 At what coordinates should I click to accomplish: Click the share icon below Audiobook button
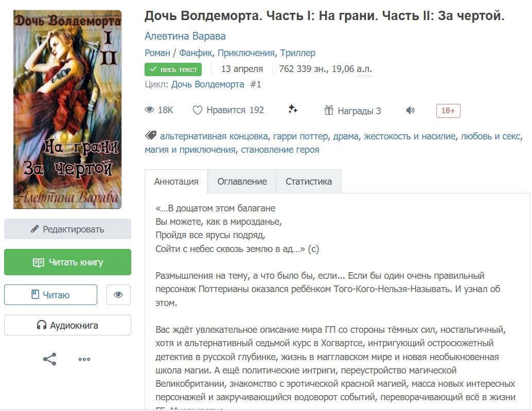pyautogui.click(x=49, y=359)
